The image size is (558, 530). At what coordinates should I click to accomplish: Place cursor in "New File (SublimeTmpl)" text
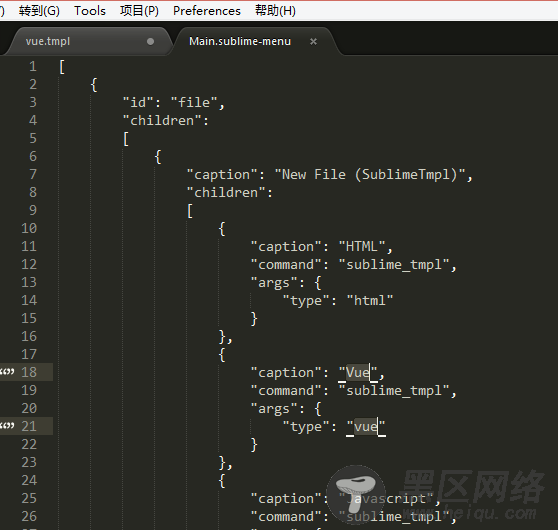click(369, 175)
